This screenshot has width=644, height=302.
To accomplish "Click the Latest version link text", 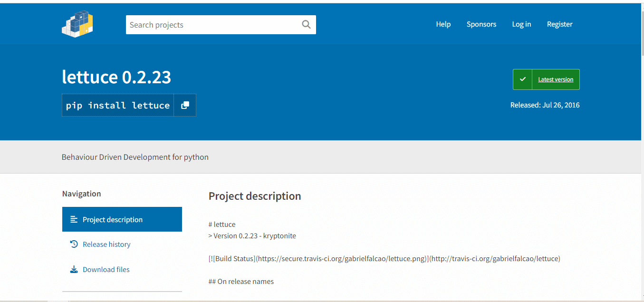I will tap(556, 79).
